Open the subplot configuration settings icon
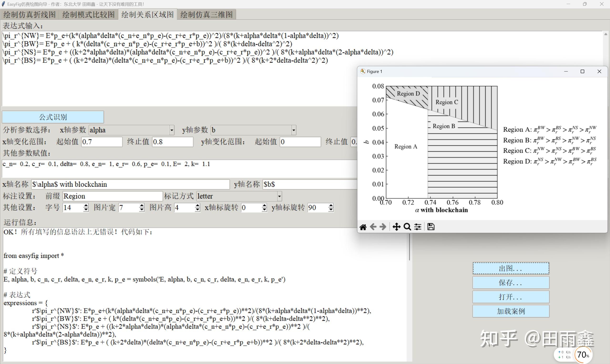 click(x=418, y=227)
